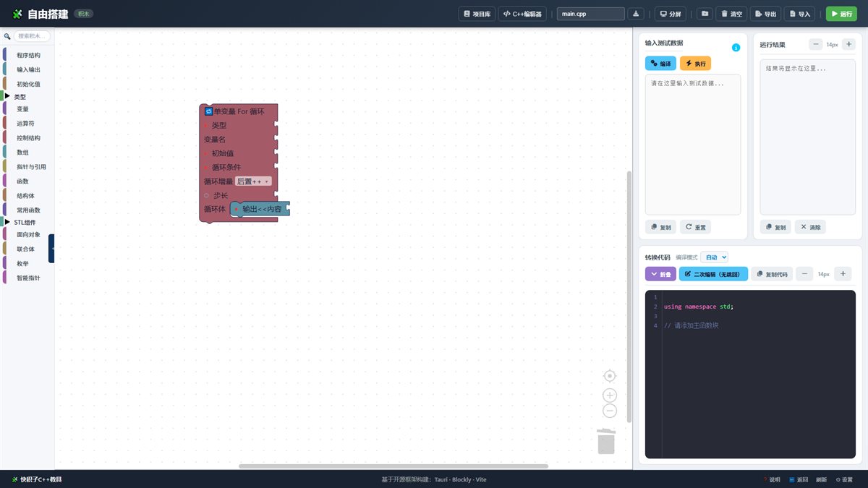This screenshot has height=488, width=868.
Task: Click the green 运行 button
Action: 841,14
